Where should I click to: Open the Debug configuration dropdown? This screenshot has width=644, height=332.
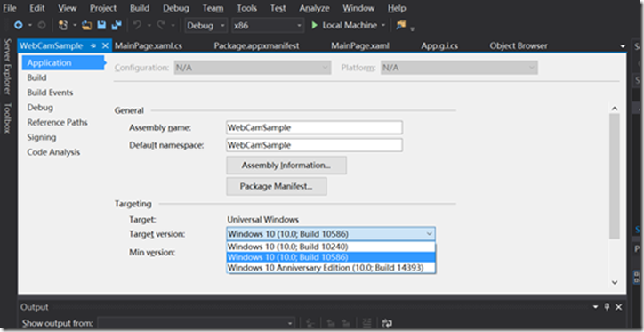click(x=206, y=26)
